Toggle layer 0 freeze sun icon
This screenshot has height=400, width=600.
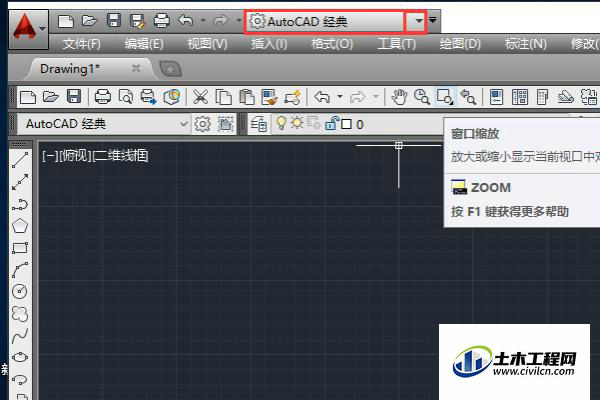click(x=296, y=123)
